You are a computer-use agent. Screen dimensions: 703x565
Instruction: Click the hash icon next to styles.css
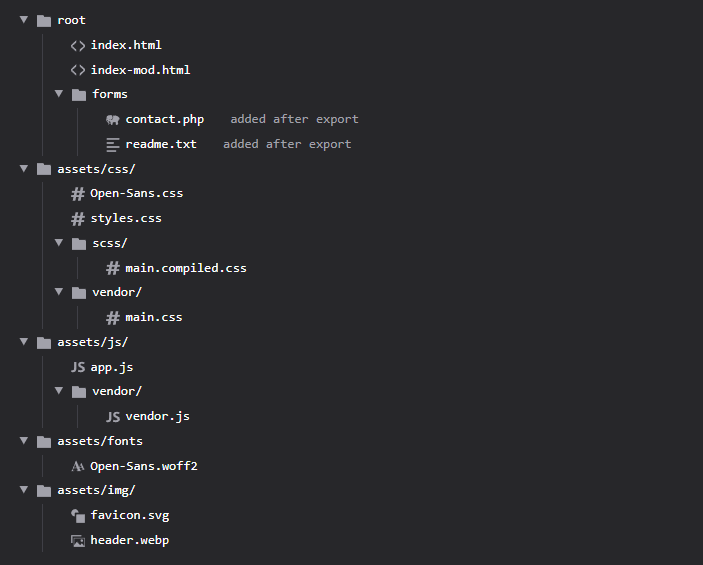[x=78, y=218]
